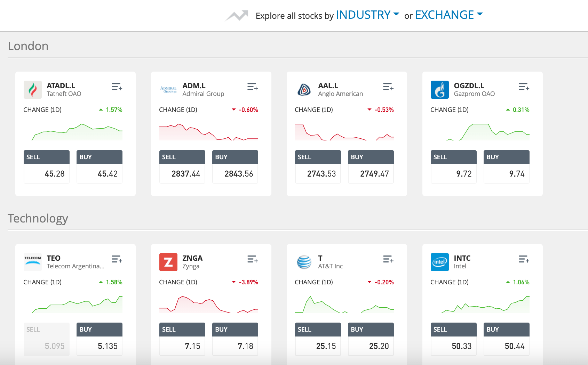Image resolution: width=588 pixels, height=365 pixels.
Task: Open the TEO stock name link
Action: pyautogui.click(x=54, y=258)
